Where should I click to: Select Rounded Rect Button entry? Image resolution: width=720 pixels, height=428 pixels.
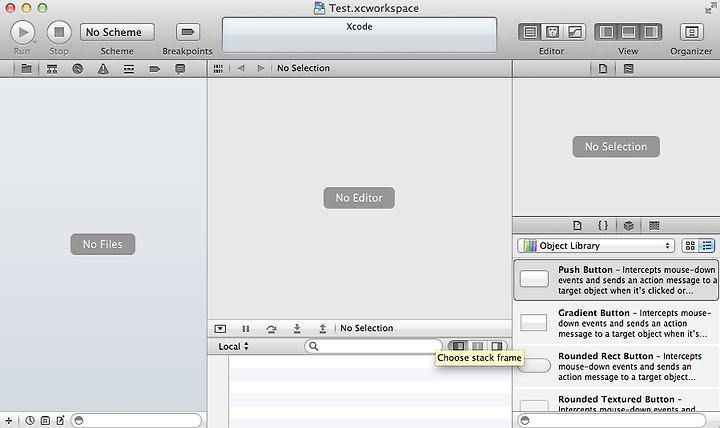click(616, 366)
